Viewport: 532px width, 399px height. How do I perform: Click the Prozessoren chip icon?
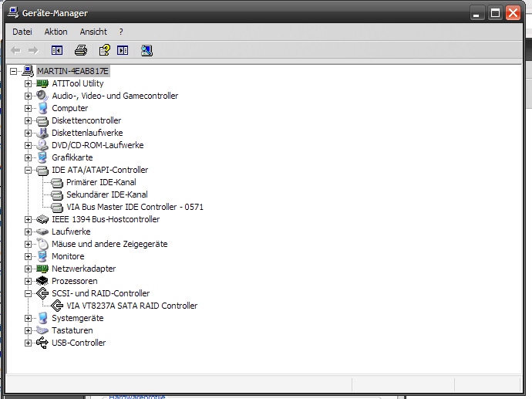pos(42,281)
